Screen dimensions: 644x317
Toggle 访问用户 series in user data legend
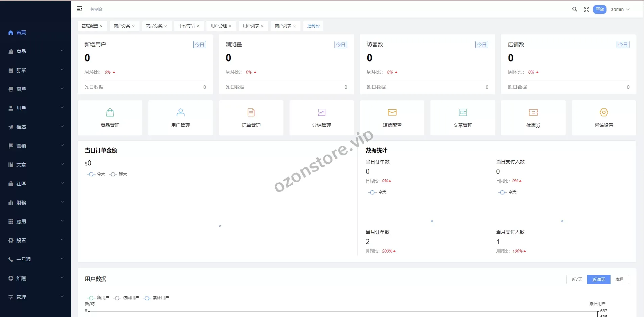(x=126, y=298)
